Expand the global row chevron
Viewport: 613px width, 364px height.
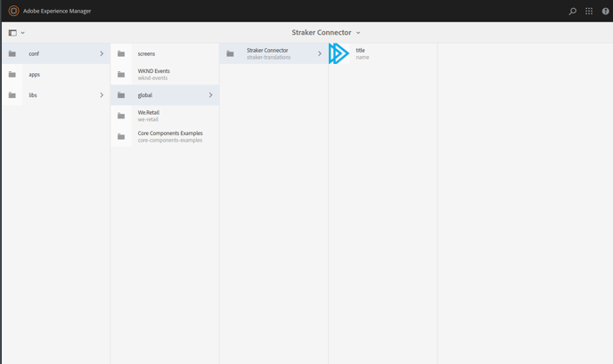210,95
